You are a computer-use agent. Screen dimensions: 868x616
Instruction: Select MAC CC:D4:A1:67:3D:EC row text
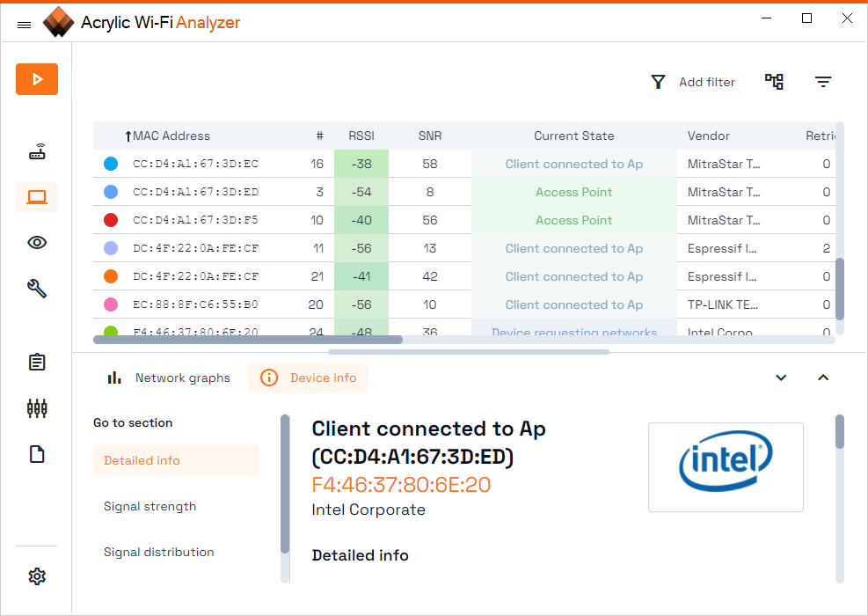point(195,164)
